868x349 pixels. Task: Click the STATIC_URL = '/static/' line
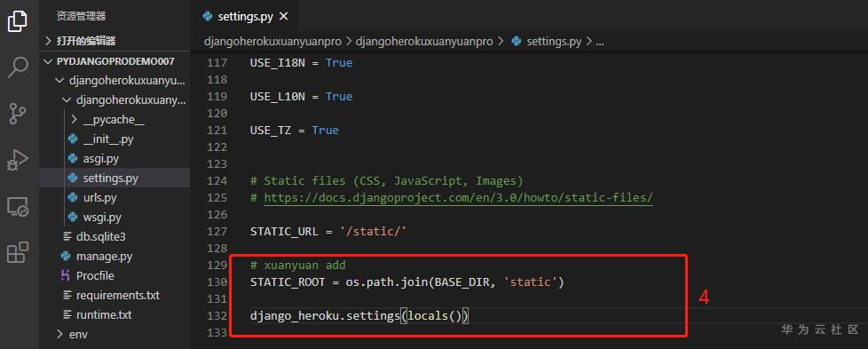(x=328, y=231)
